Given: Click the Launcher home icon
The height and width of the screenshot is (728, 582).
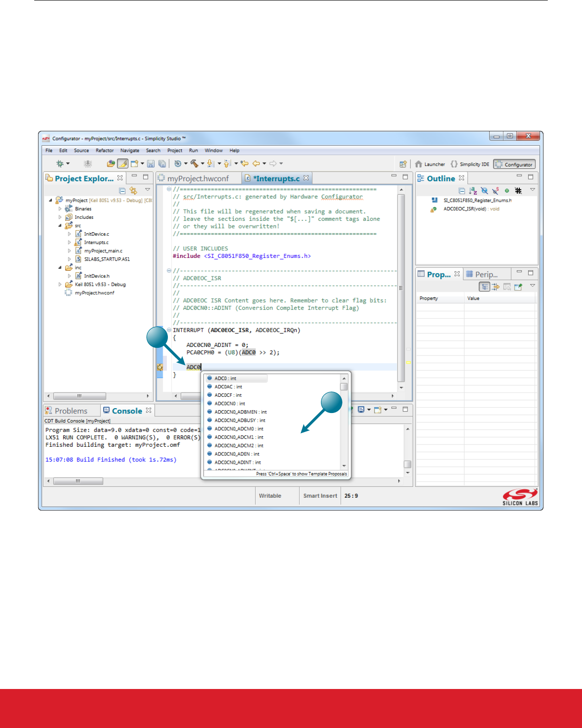Looking at the screenshot, I should click(x=418, y=164).
